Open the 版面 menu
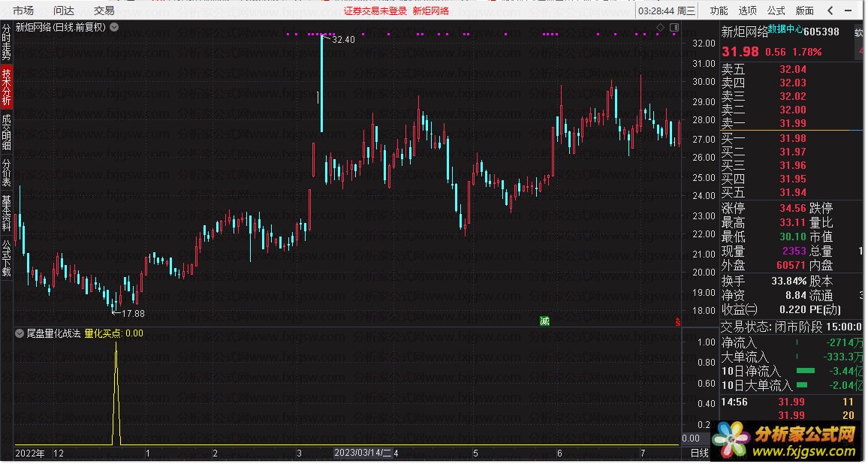Screen dimensions: 868x464 [x=805, y=11]
